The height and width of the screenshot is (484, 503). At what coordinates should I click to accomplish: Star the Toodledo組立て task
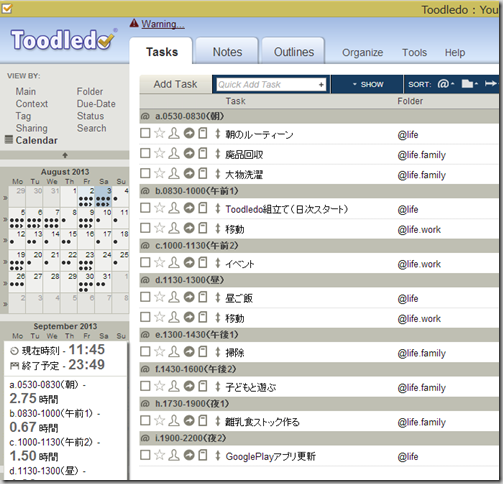coord(160,208)
